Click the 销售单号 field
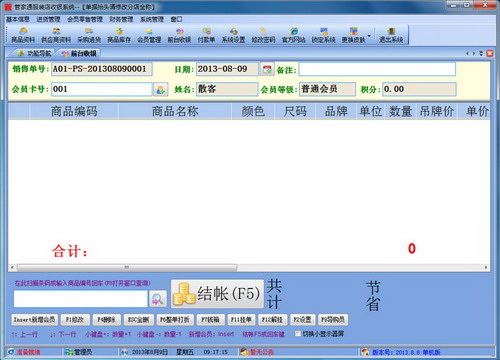This screenshot has width=500, height=360. (102, 69)
